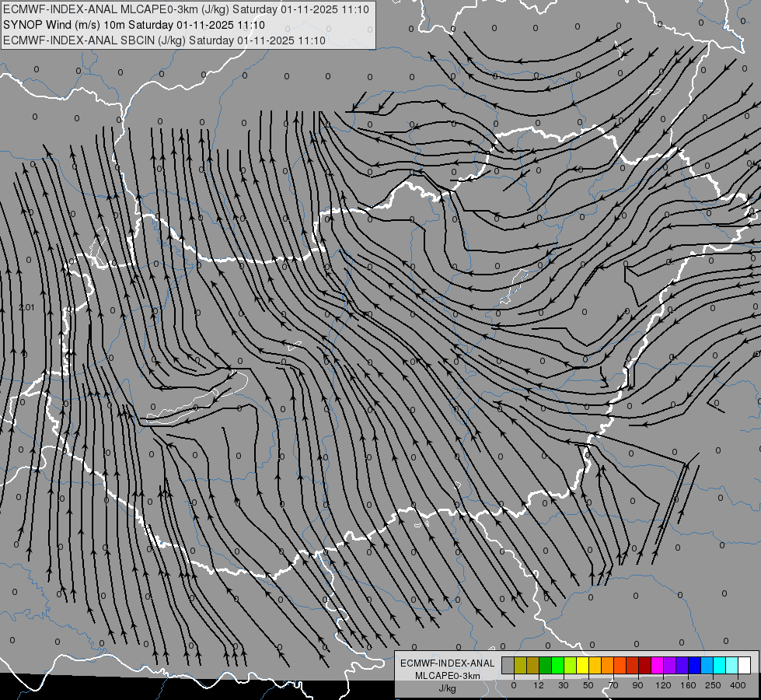The height and width of the screenshot is (700, 761).
Task: Click the legend value 70
Action: click(x=613, y=685)
